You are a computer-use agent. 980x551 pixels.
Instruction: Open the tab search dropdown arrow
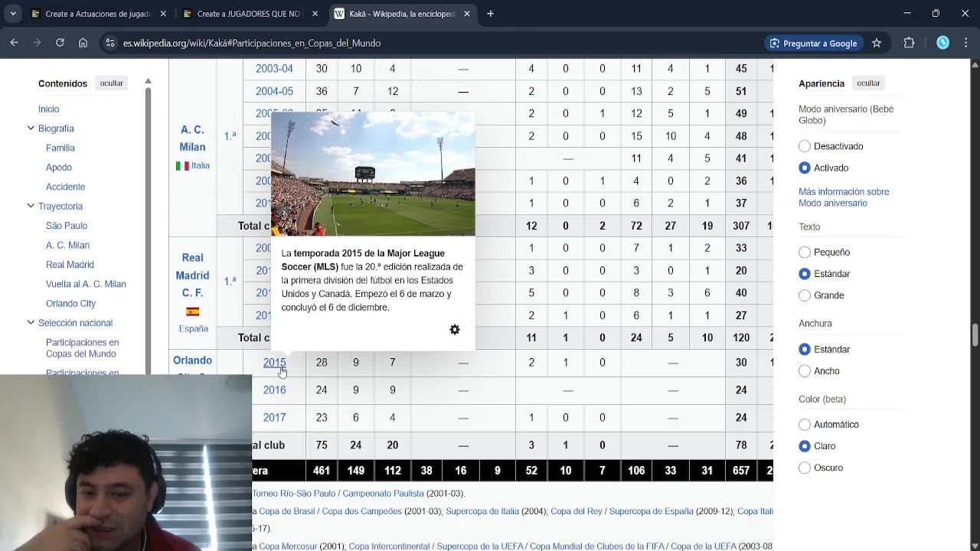pyautogui.click(x=13, y=14)
